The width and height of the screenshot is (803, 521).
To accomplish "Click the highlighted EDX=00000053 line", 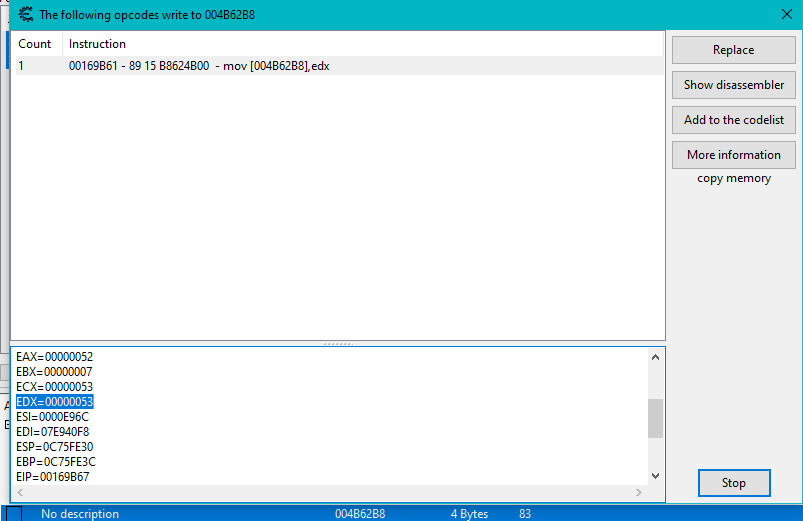I will [x=54, y=402].
